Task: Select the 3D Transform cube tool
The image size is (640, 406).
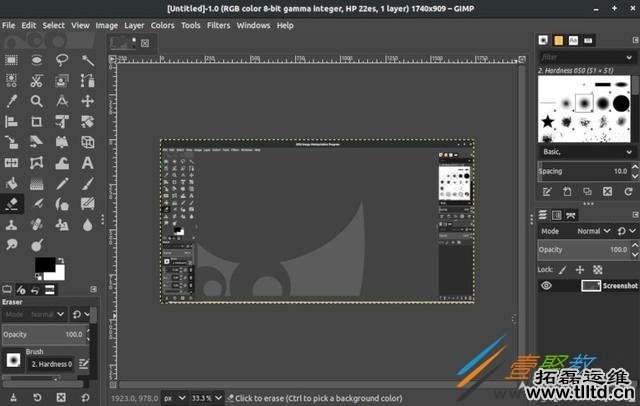Action: pyautogui.click(x=88, y=142)
